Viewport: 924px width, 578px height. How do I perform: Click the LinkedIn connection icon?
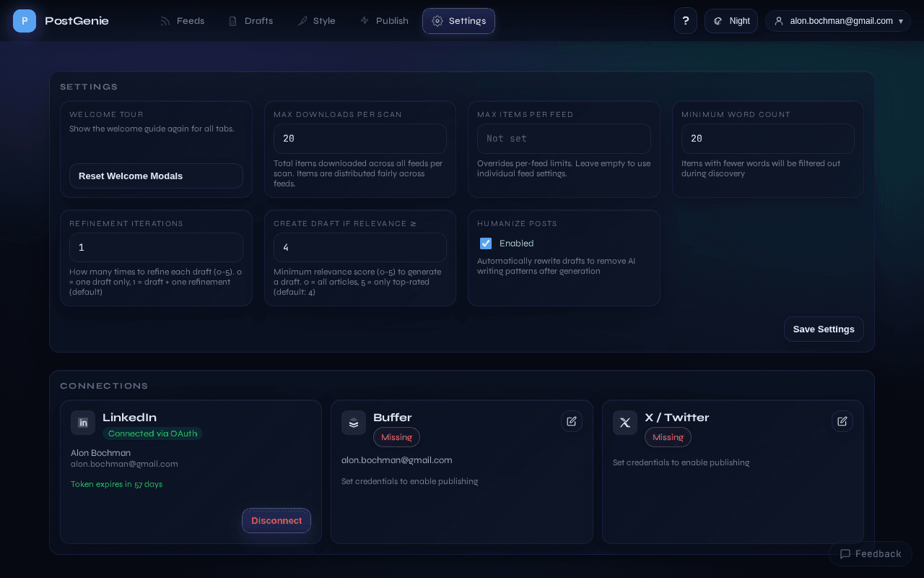point(82,423)
